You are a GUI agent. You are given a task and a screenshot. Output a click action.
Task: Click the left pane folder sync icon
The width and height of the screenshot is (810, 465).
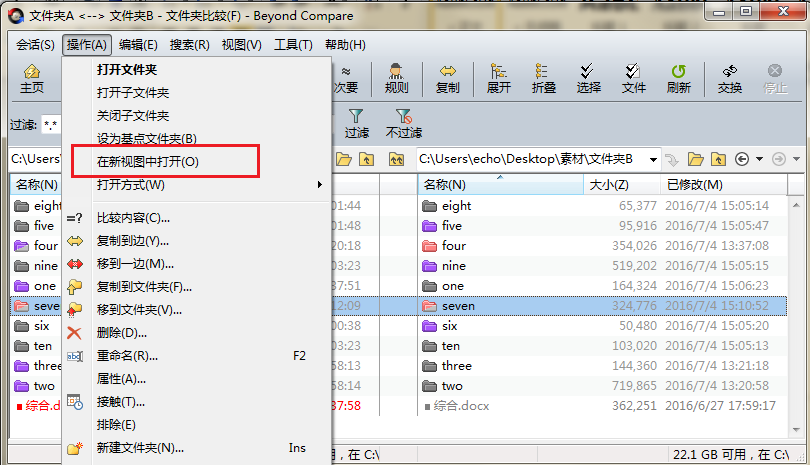[396, 159]
